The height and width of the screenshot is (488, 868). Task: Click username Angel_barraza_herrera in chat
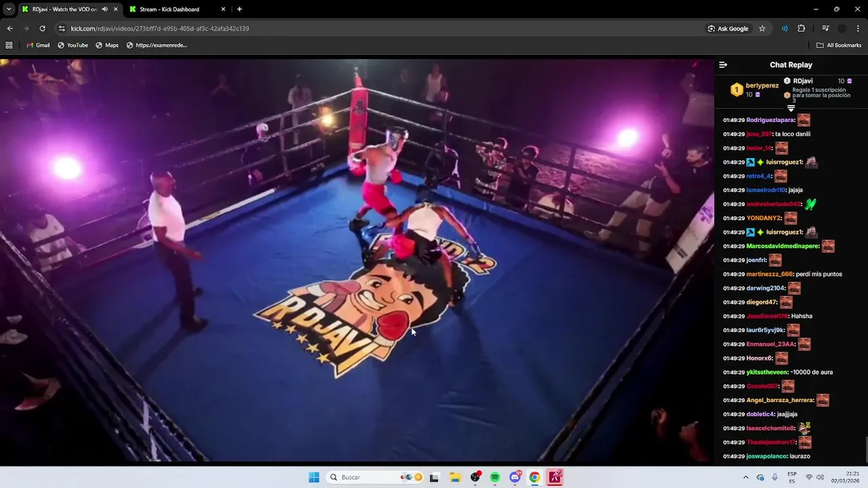pyautogui.click(x=780, y=401)
